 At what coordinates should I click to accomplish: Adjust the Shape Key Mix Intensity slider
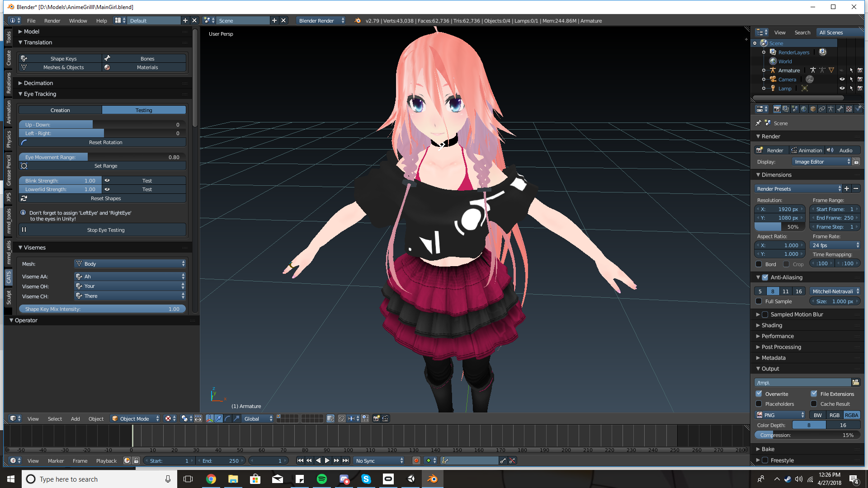102,309
